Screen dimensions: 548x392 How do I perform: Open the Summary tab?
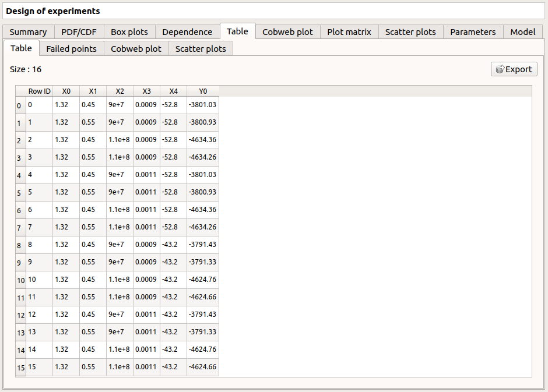click(x=28, y=32)
